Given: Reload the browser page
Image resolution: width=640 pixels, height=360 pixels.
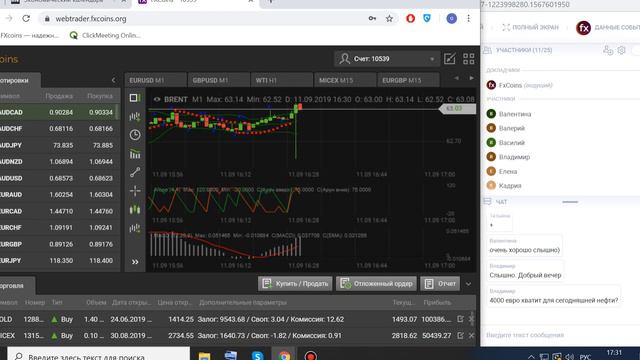Looking at the screenshot, I should (26, 18).
